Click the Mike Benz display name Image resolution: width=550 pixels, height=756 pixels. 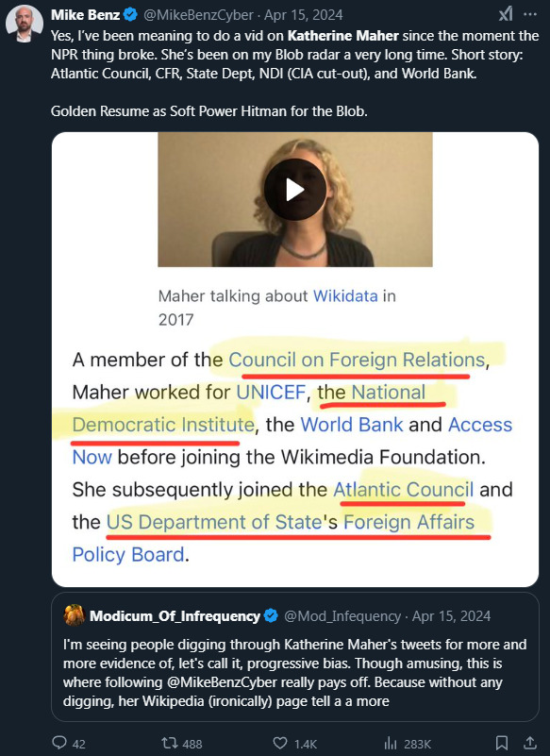pyautogui.click(x=85, y=15)
